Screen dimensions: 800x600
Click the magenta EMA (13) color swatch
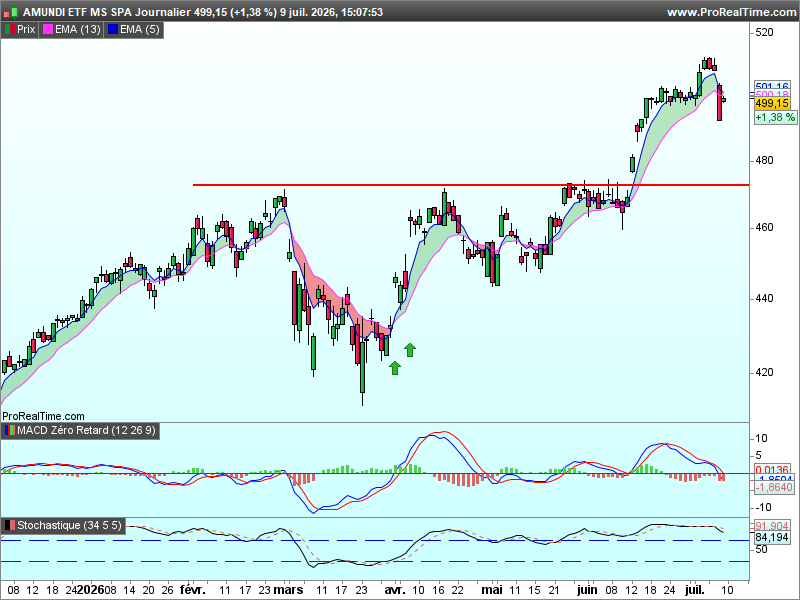[x=48, y=30]
